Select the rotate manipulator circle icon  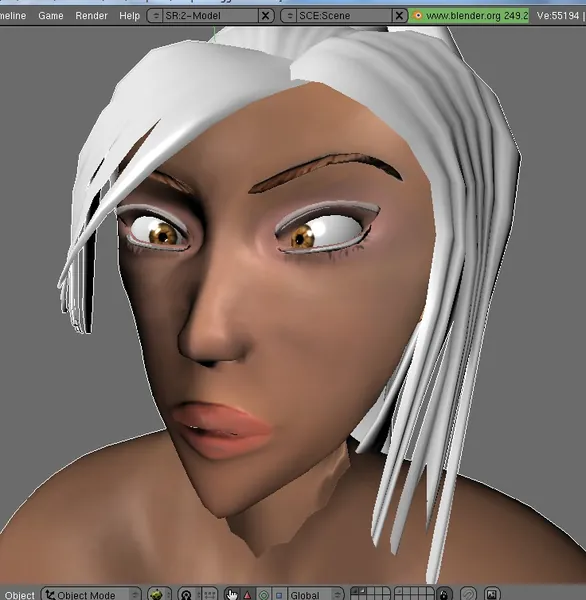pyautogui.click(x=264, y=595)
